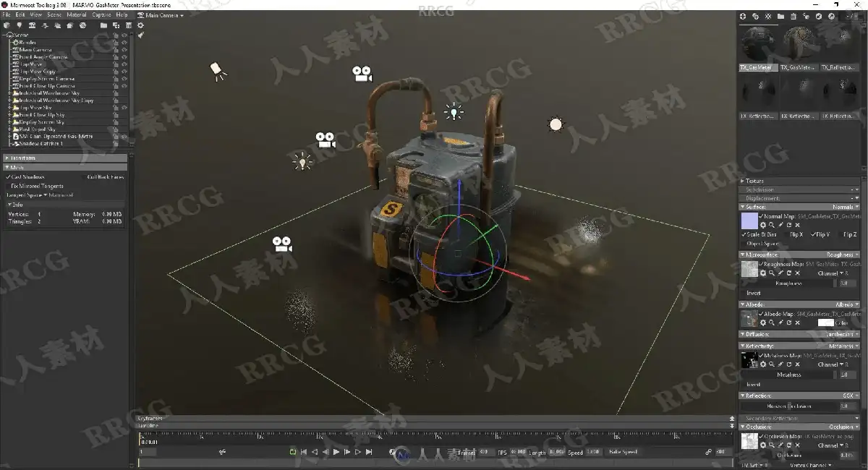Open the Edit menu
The image size is (868, 470).
[x=20, y=14]
